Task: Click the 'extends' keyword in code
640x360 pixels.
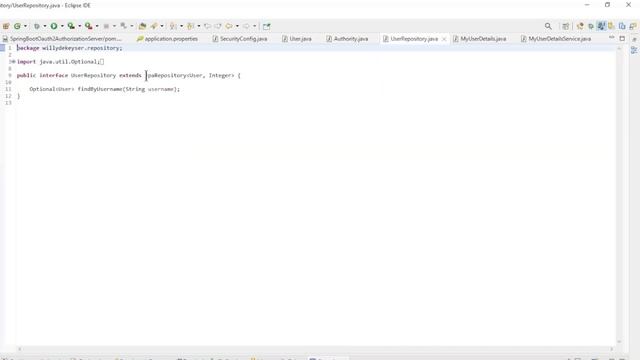Action: pos(130,76)
